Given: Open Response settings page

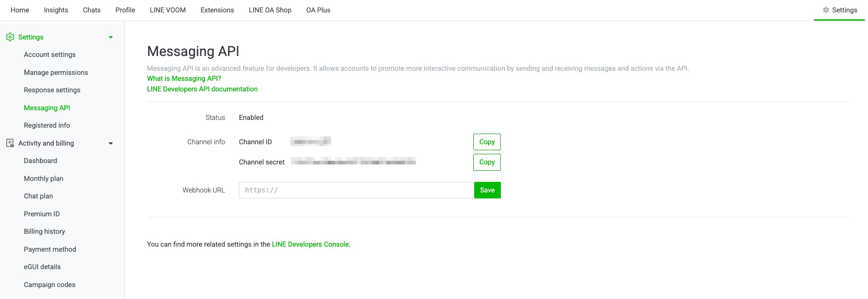Looking at the screenshot, I should pos(52,90).
